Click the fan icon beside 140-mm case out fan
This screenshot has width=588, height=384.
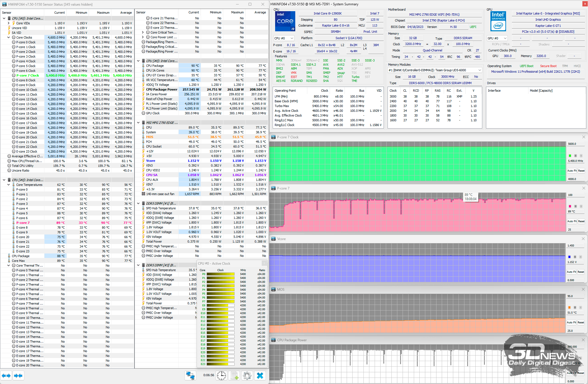(143, 194)
